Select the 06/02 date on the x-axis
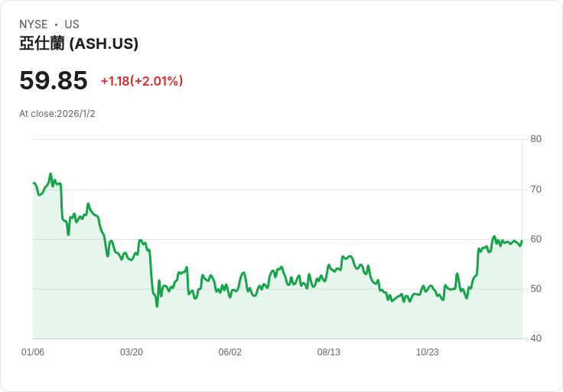Screen dimensions: 563x392 [230, 352]
